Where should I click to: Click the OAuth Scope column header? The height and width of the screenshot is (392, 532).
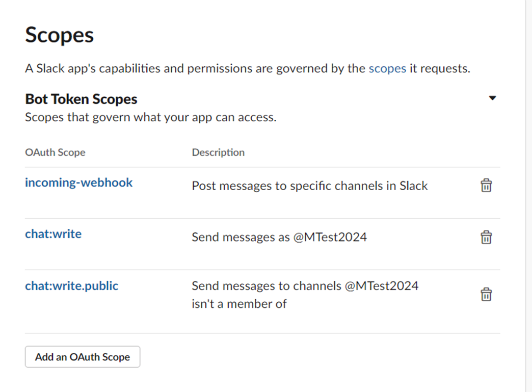tap(56, 152)
